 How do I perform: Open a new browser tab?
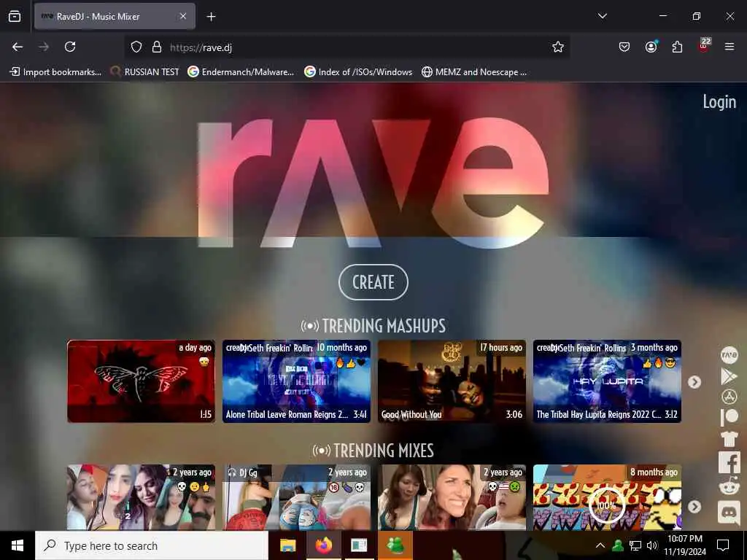(211, 17)
